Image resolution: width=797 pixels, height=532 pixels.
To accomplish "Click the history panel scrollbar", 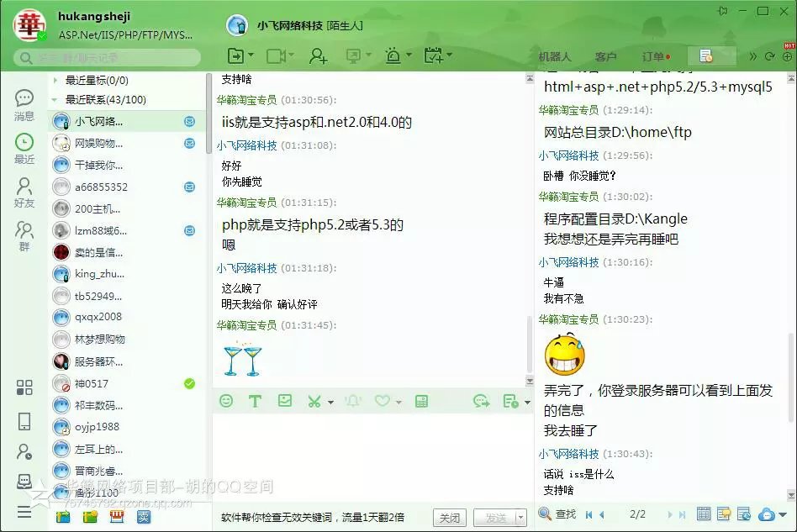I will pyautogui.click(x=791, y=376).
